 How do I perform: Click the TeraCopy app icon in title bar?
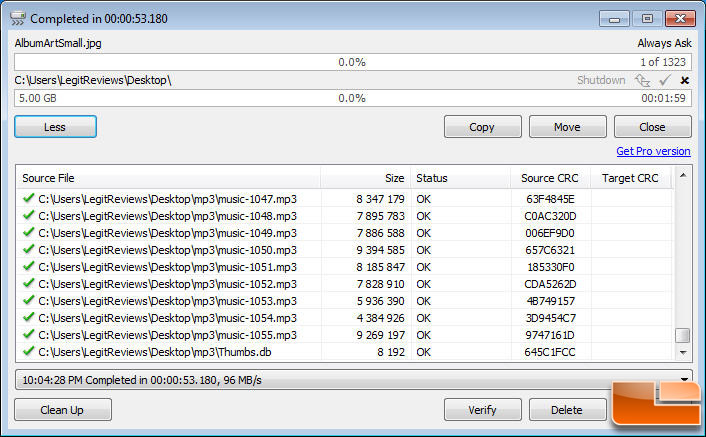pos(18,18)
